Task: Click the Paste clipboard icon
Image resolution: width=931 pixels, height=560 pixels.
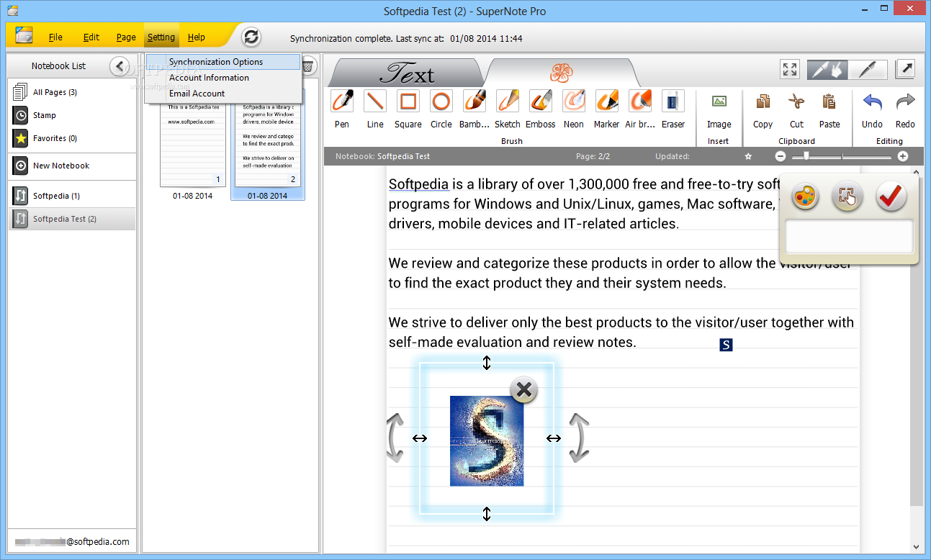Action: (x=829, y=101)
